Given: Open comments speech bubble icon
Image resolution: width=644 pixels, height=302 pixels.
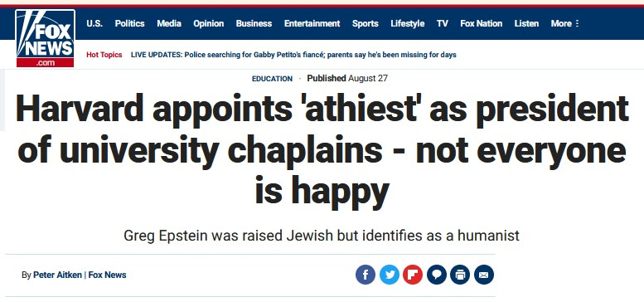Looking at the screenshot, I should click(x=437, y=275).
